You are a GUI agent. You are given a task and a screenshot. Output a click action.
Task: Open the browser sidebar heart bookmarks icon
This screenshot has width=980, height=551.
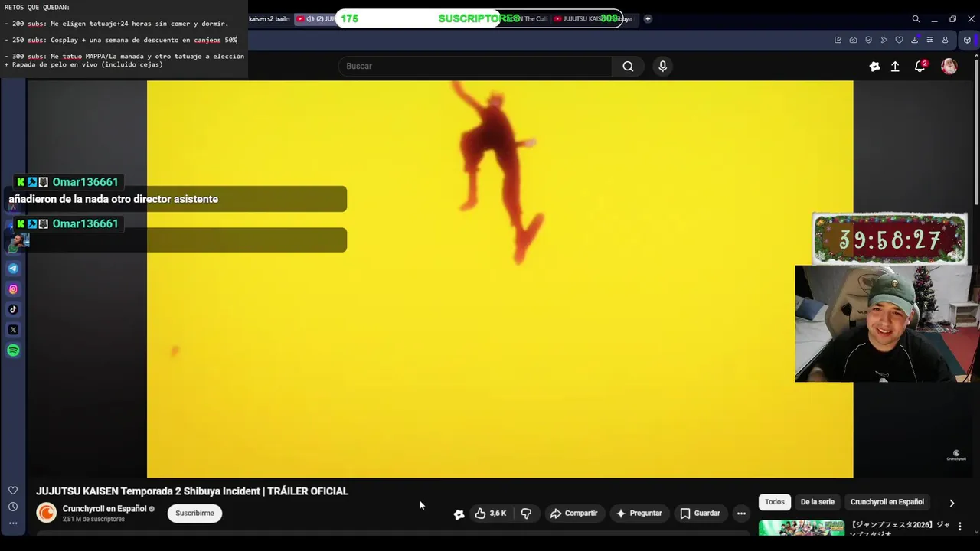coord(13,491)
